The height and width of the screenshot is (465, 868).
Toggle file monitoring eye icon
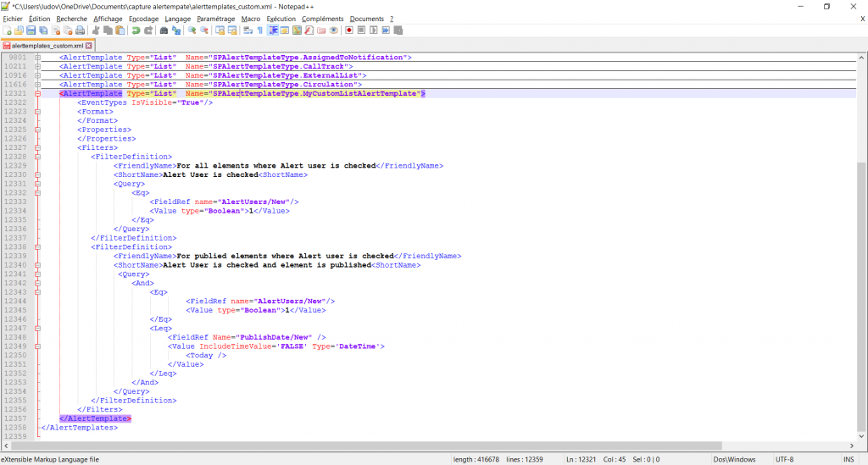[x=334, y=30]
